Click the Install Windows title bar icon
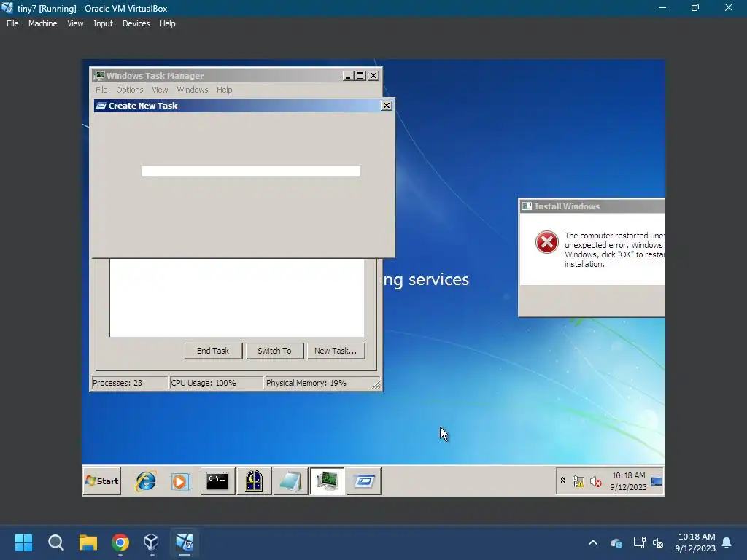 tap(527, 206)
